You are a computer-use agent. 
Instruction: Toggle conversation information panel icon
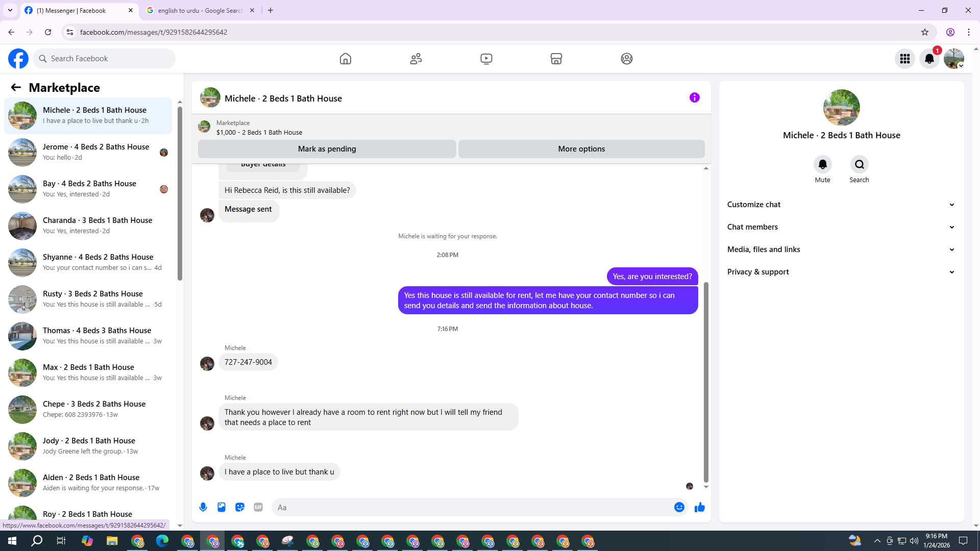[x=694, y=97]
